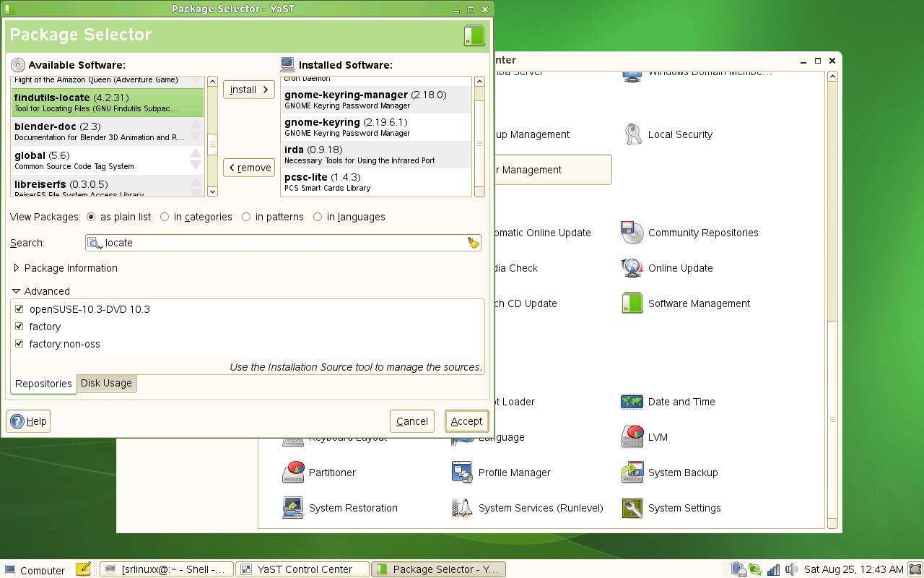Click the Available Software disc icon
Image resolution: width=924 pixels, height=578 pixels.
click(x=18, y=65)
